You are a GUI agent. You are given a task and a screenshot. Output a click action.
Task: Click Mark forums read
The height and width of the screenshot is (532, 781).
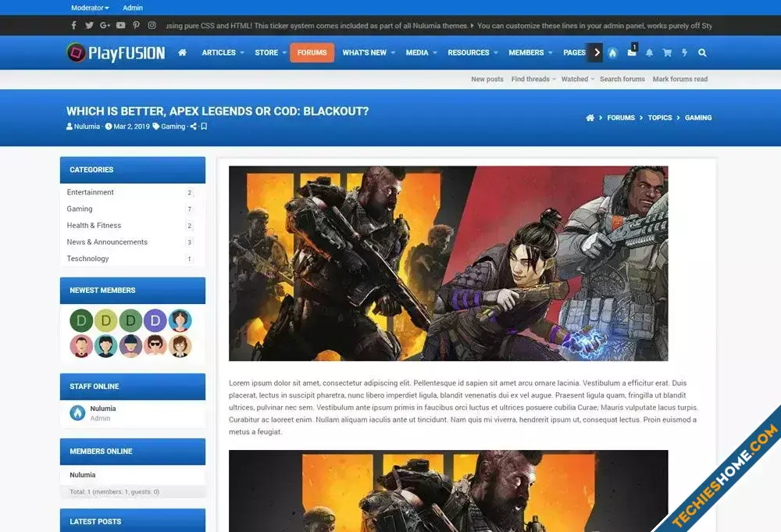tap(680, 79)
